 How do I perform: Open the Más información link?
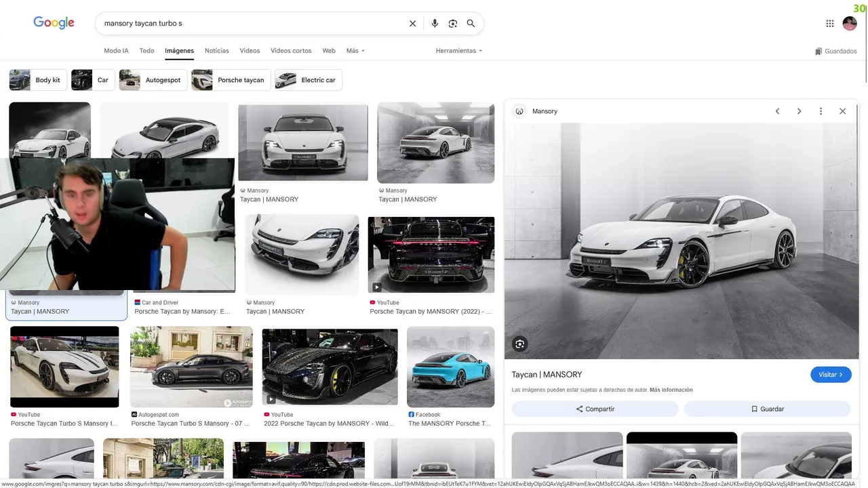pos(671,390)
